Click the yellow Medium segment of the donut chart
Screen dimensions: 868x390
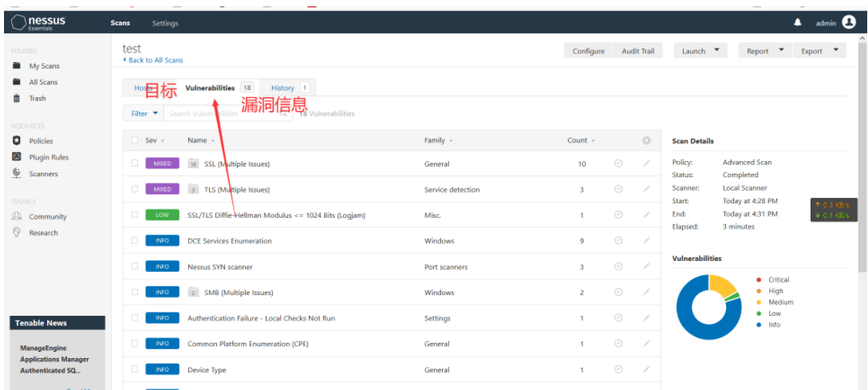(x=725, y=285)
